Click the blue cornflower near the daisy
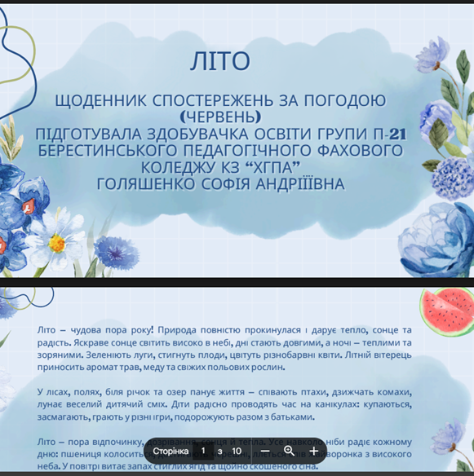The width and height of the screenshot is (474, 476). tap(116, 253)
